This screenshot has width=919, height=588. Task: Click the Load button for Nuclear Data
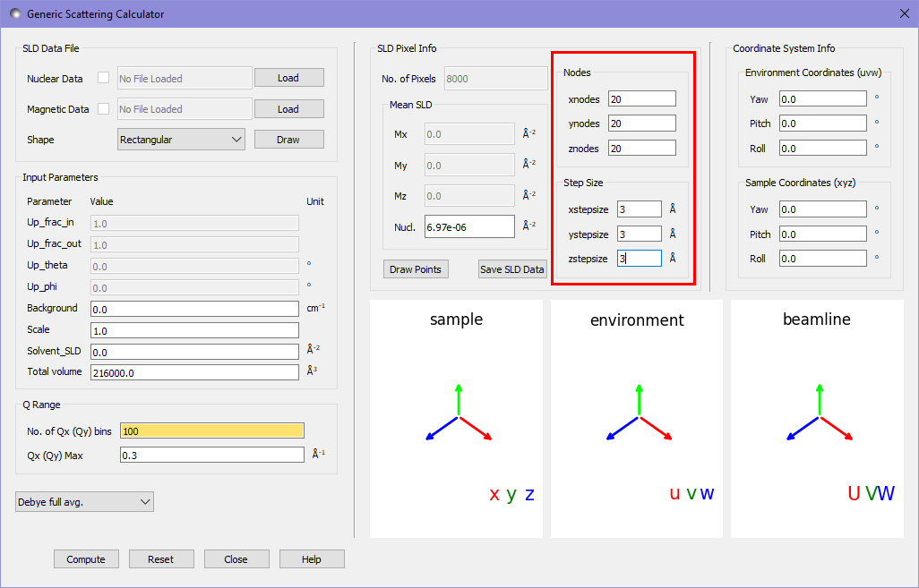pos(288,78)
